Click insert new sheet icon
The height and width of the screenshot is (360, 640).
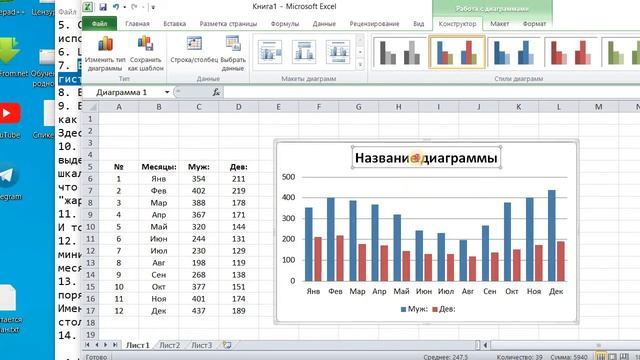pyautogui.click(x=227, y=345)
